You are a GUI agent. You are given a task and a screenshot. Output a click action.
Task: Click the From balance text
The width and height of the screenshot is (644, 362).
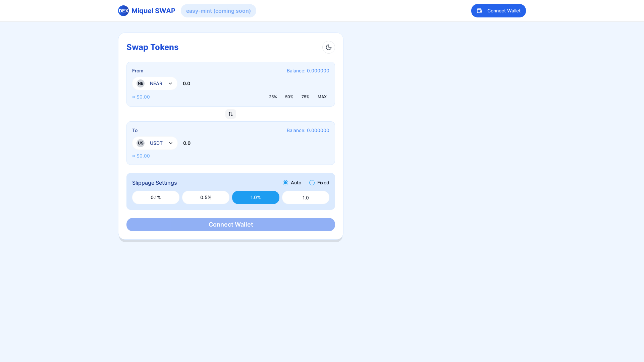pyautogui.click(x=308, y=71)
